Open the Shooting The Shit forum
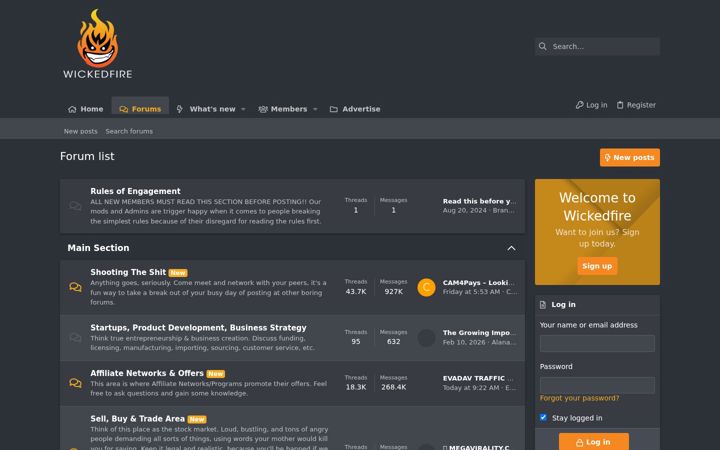The height and width of the screenshot is (450, 720). point(128,272)
